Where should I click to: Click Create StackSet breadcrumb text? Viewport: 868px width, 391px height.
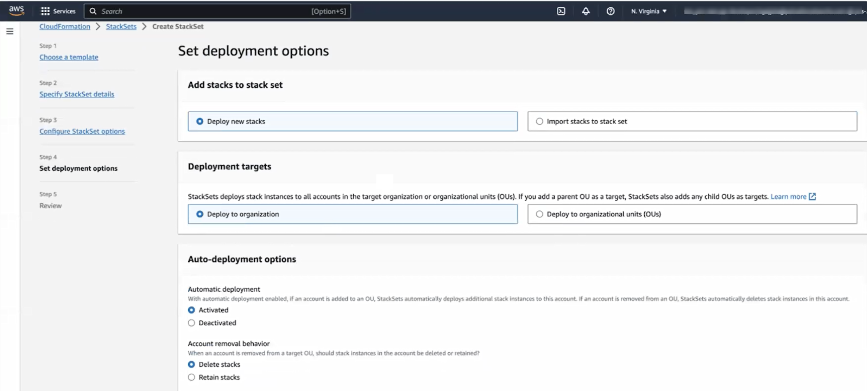click(x=178, y=26)
